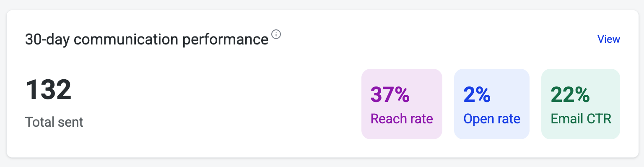Click the 22% Email CTR value

coord(570,94)
